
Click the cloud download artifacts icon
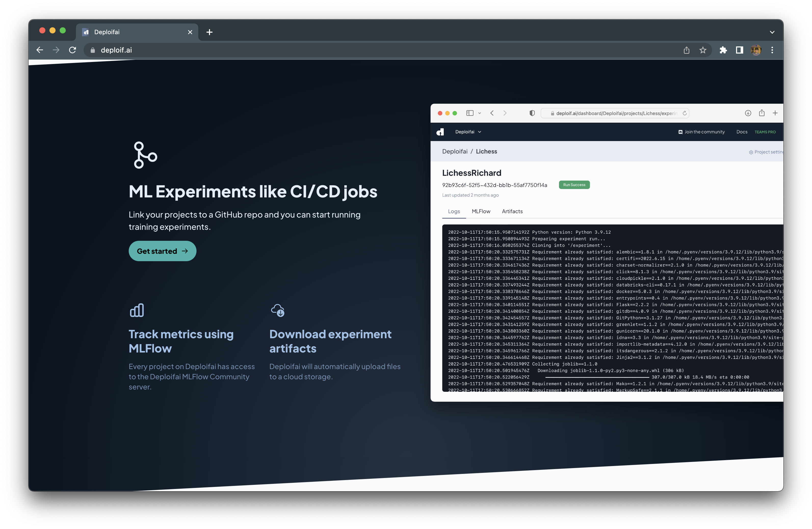pos(278,310)
